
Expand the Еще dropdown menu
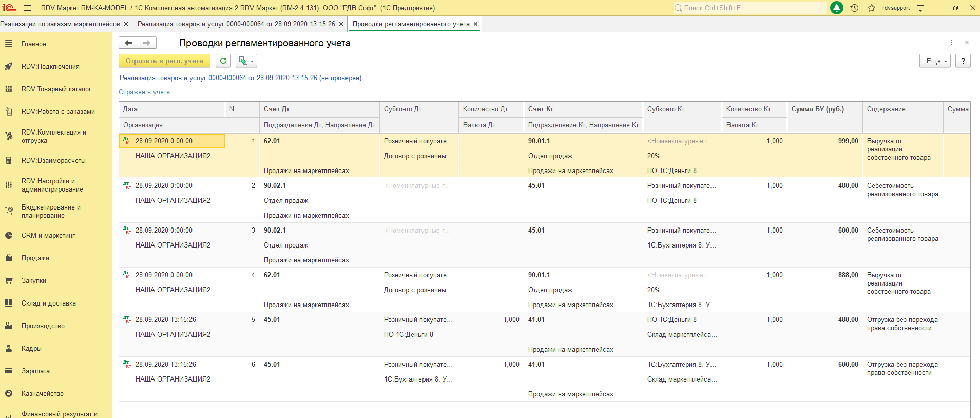[x=935, y=61]
